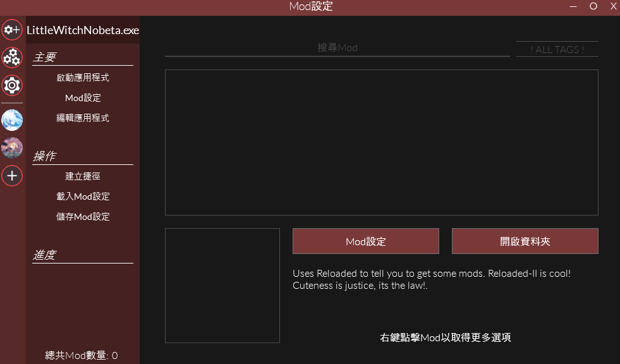Open the ! ALL TAGS ! dropdown
This screenshot has height=364, width=620.
click(x=557, y=49)
